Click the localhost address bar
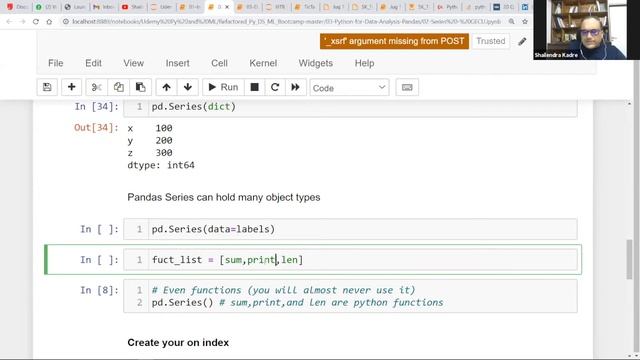The width and height of the screenshot is (640, 360). point(286,21)
